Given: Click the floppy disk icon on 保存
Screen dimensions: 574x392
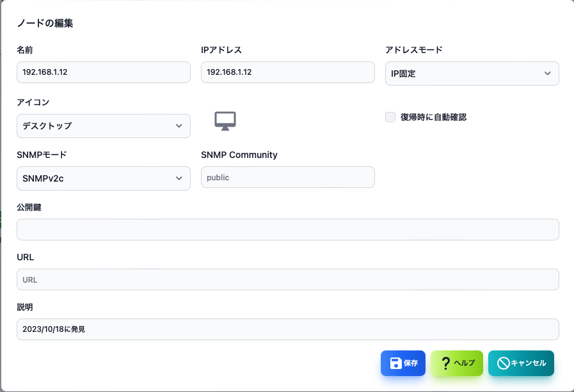Looking at the screenshot, I should click(395, 363).
